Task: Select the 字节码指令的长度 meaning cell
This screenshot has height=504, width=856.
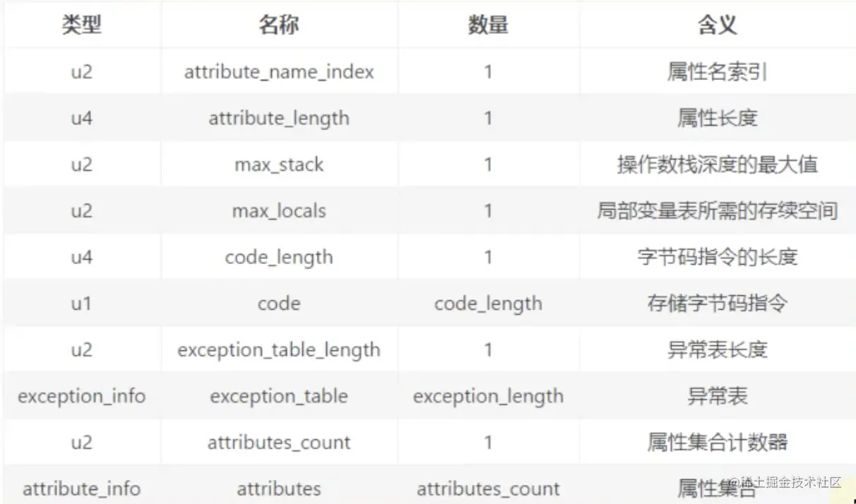Action: [718, 258]
